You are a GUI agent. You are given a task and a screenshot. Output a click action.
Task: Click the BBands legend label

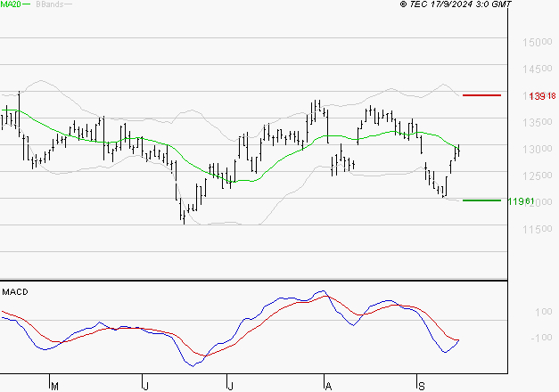click(x=50, y=4)
